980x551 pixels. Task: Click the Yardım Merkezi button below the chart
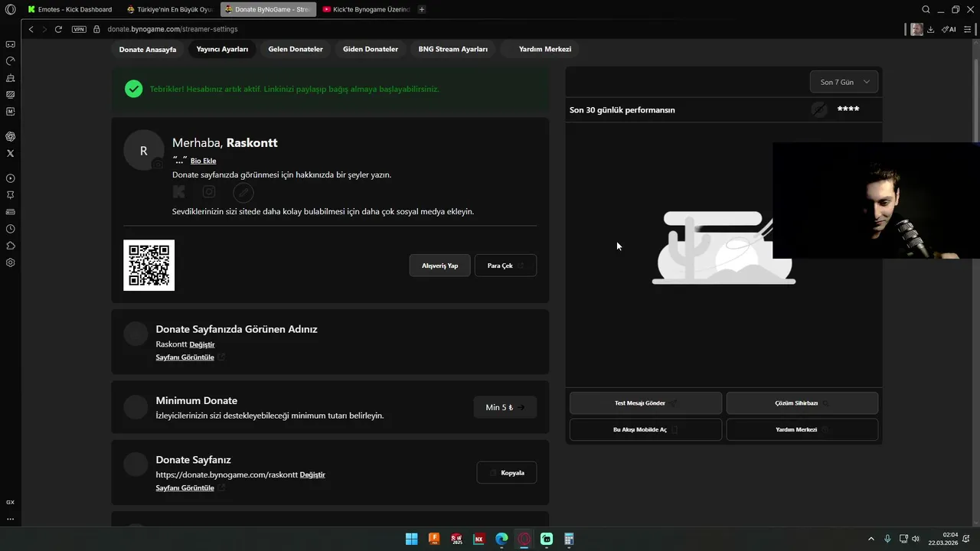pyautogui.click(x=802, y=429)
